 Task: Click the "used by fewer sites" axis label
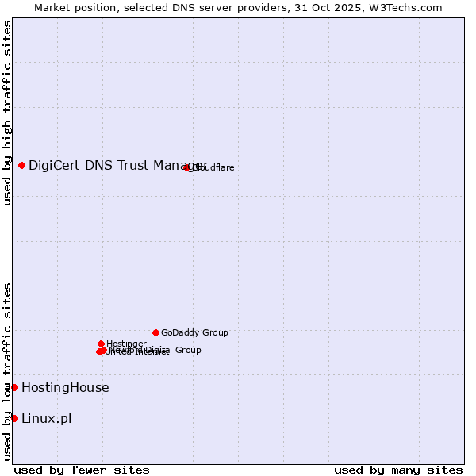82,470
